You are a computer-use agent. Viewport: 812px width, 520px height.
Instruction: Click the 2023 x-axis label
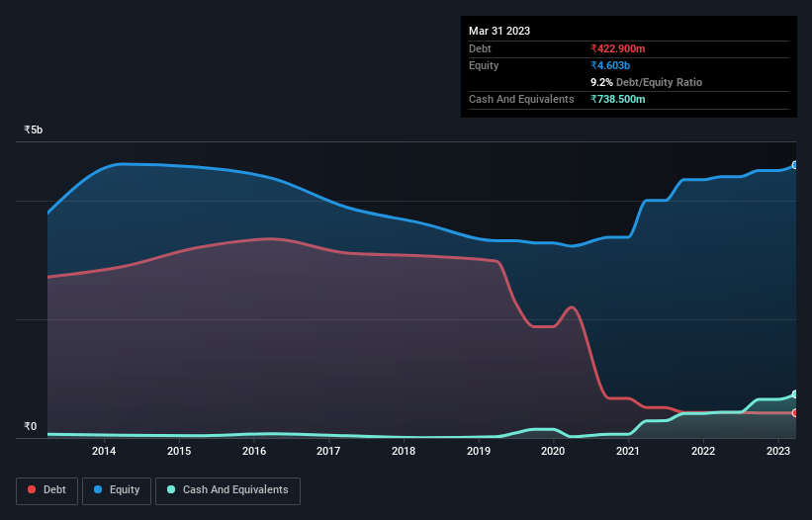pos(777,451)
